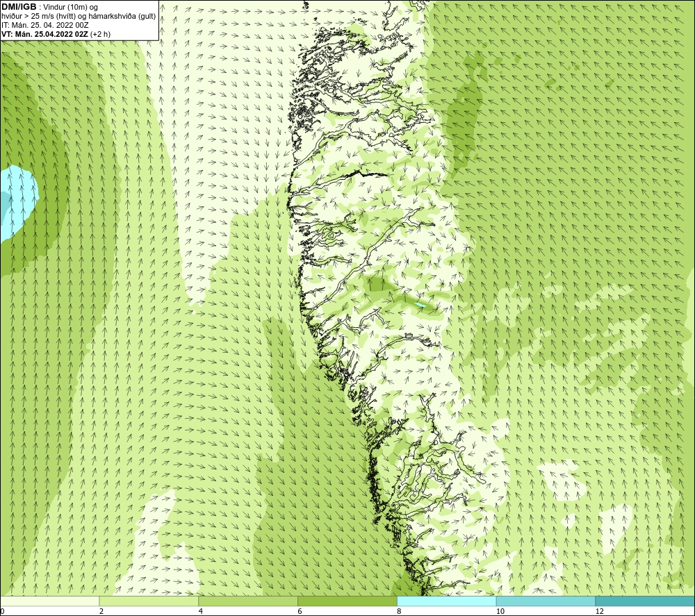Click the 'IT: Mán. 25. 04. 2022 00Z' line

point(45,25)
